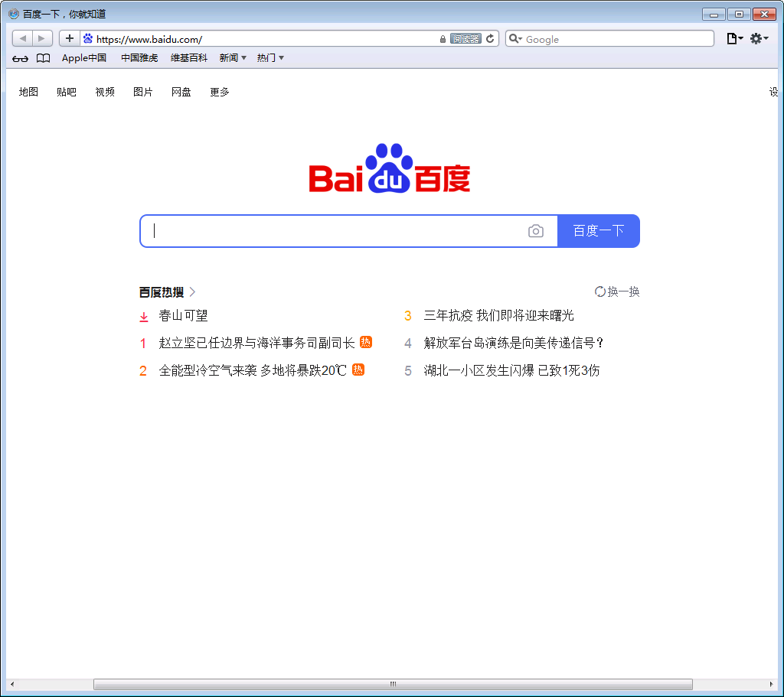
Task: Click the chevron next to 百度热搜
Action: coord(192,292)
